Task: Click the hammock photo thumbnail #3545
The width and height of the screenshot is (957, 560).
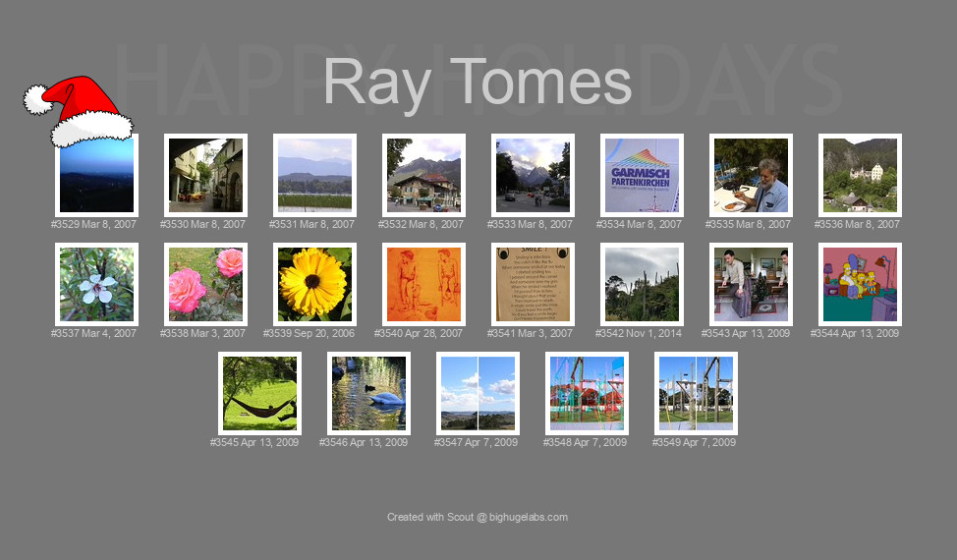Action: 259,393
